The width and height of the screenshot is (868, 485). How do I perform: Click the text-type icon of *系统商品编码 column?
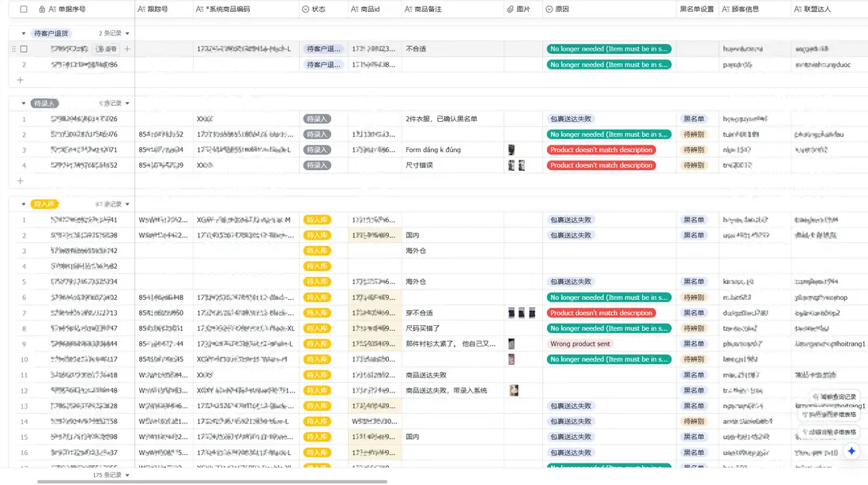coord(200,9)
